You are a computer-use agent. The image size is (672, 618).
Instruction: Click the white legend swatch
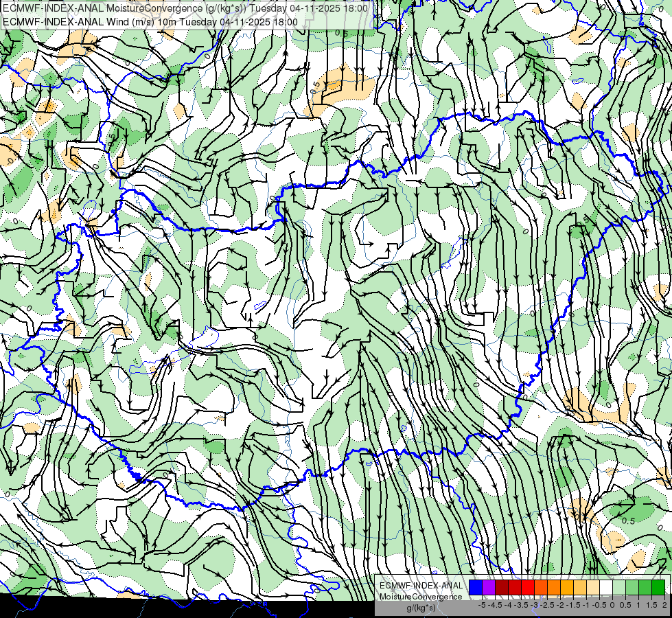[606, 587]
